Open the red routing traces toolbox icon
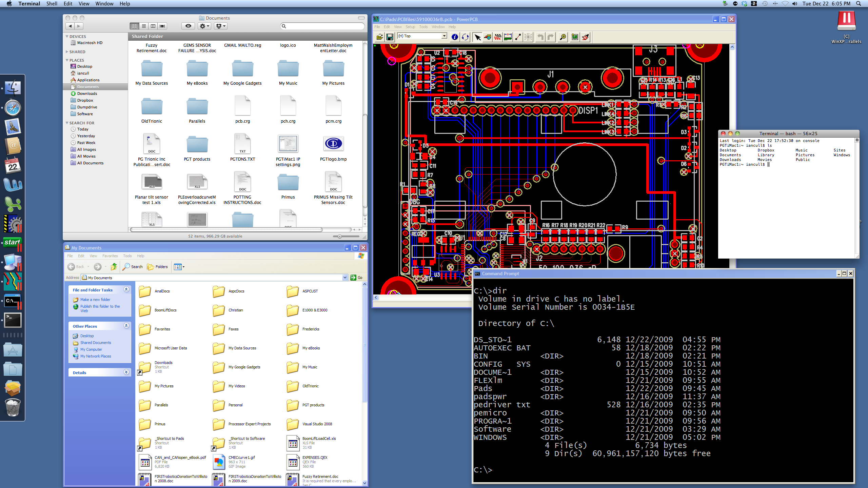The height and width of the screenshot is (488, 868). (497, 37)
